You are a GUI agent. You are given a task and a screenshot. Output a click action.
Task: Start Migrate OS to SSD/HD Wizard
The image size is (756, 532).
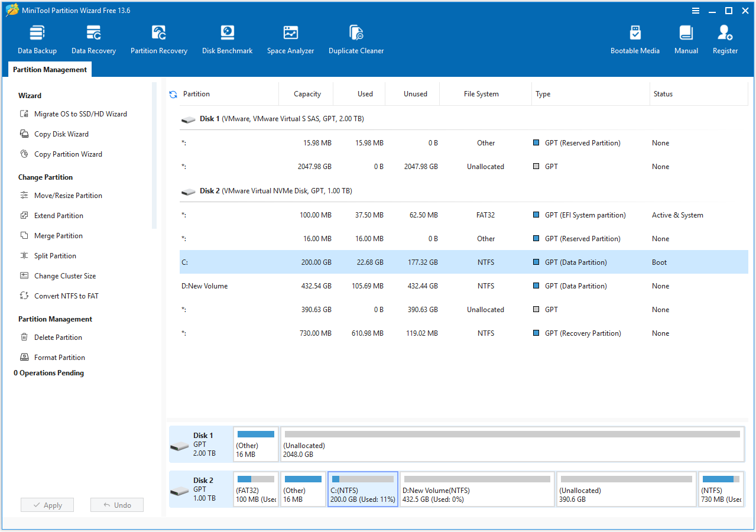pos(73,114)
